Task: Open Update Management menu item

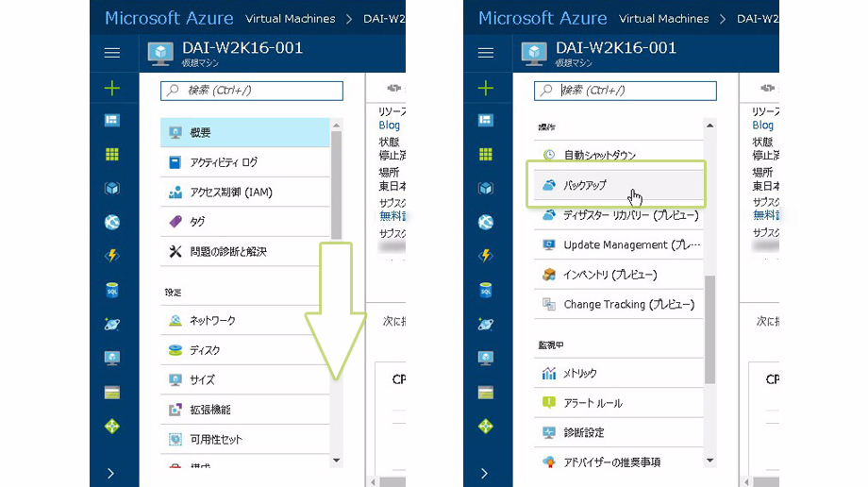Action: [x=619, y=244]
